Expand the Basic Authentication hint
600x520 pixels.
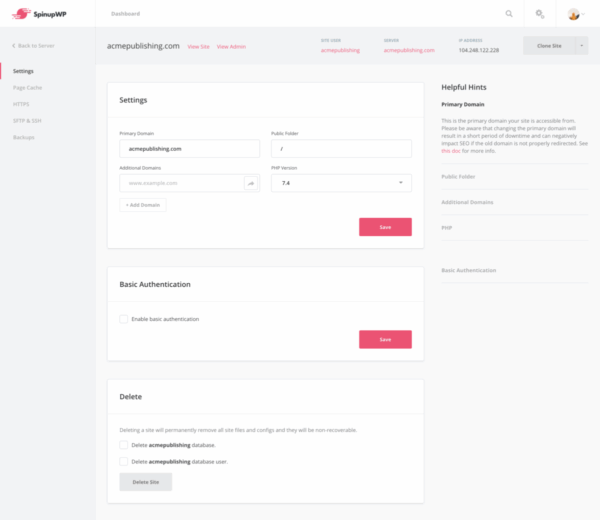469,270
